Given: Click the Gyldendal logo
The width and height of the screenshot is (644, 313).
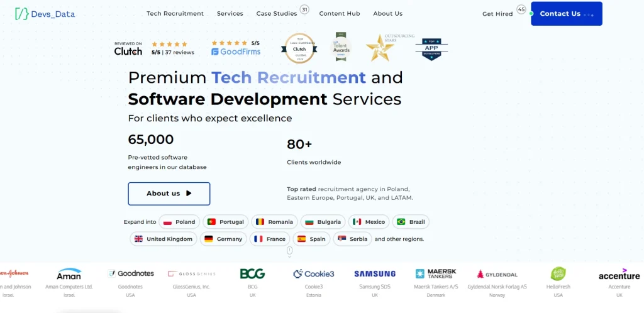Looking at the screenshot, I should (x=497, y=274).
